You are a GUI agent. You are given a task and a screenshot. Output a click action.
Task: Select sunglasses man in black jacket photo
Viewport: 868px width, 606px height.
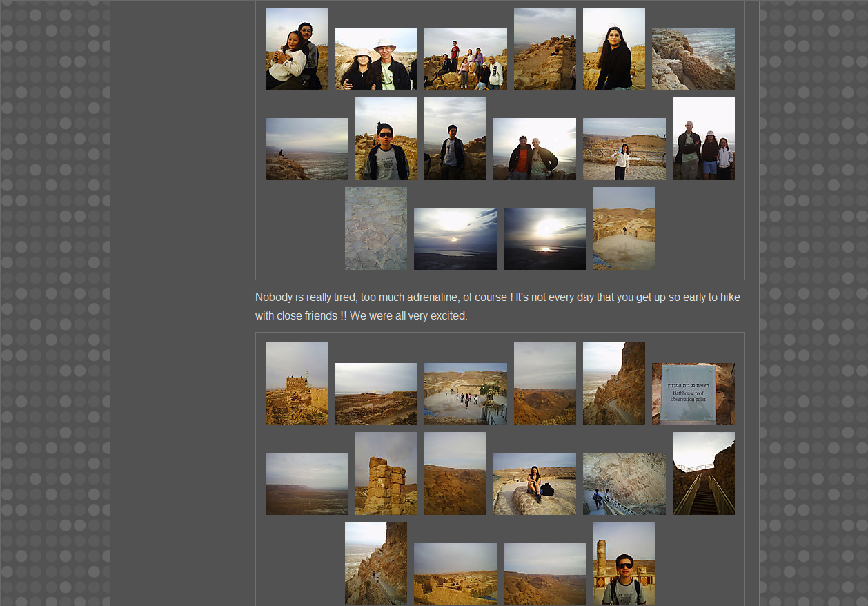(386, 139)
